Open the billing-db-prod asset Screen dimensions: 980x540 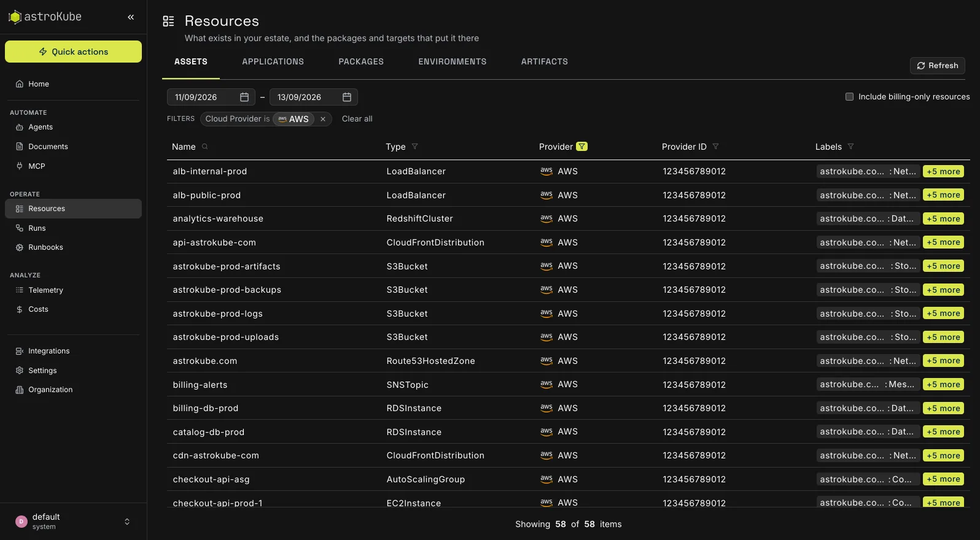[206, 408]
